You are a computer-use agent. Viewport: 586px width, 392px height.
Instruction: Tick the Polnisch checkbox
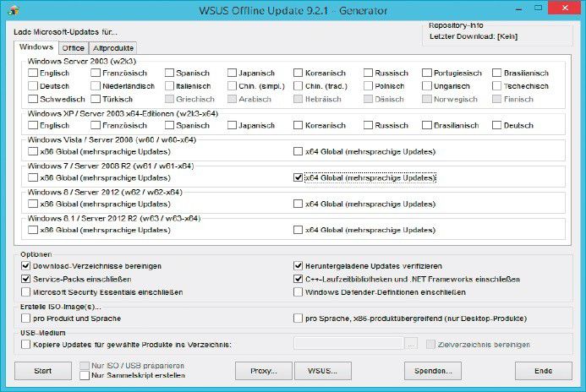pos(368,86)
